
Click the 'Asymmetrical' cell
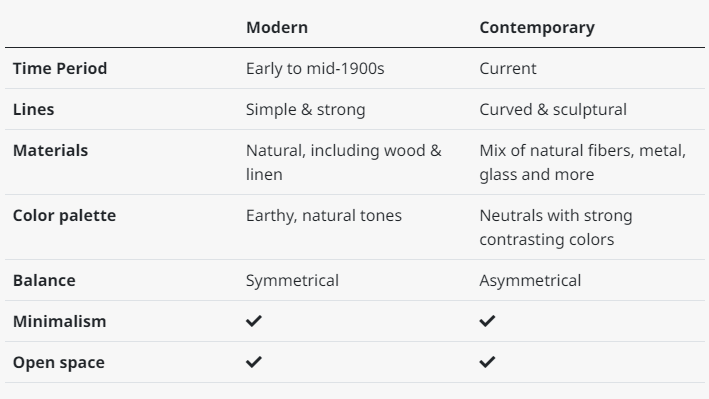coord(530,281)
